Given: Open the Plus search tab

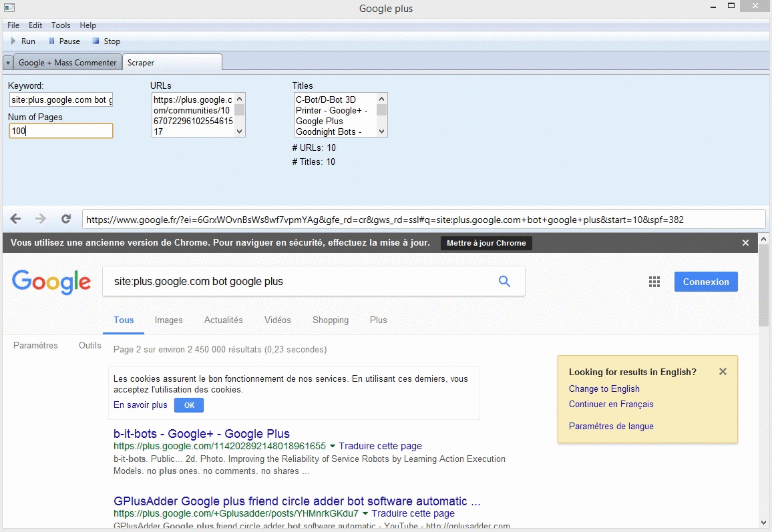Looking at the screenshot, I should point(378,320).
